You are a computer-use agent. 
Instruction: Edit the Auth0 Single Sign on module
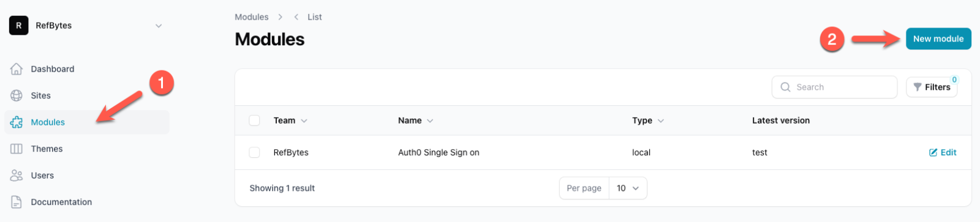click(x=943, y=152)
